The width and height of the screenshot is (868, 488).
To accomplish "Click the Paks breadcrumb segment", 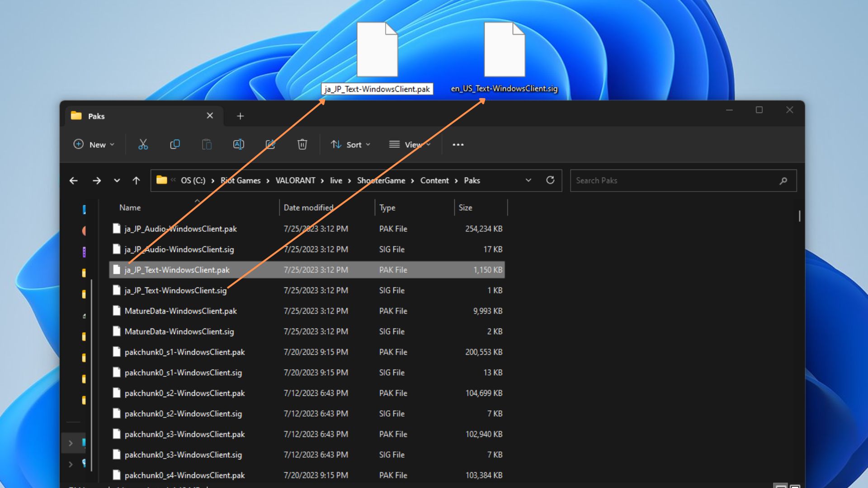I will (x=472, y=180).
